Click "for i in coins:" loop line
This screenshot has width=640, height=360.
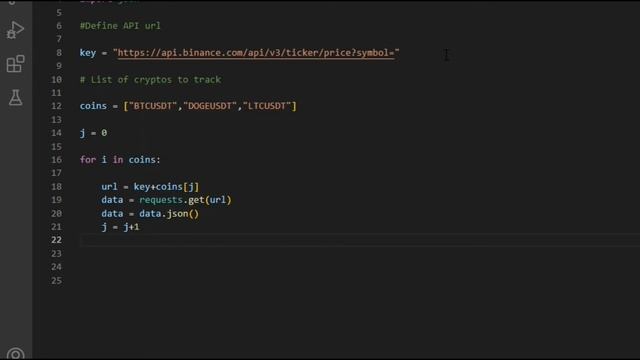pos(120,160)
